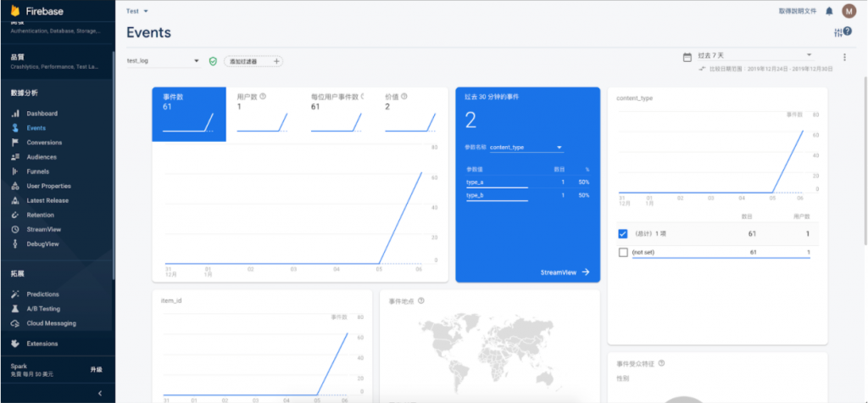This screenshot has height=403, width=868.
Task: Open the notifications bell
Action: pyautogui.click(x=829, y=10)
